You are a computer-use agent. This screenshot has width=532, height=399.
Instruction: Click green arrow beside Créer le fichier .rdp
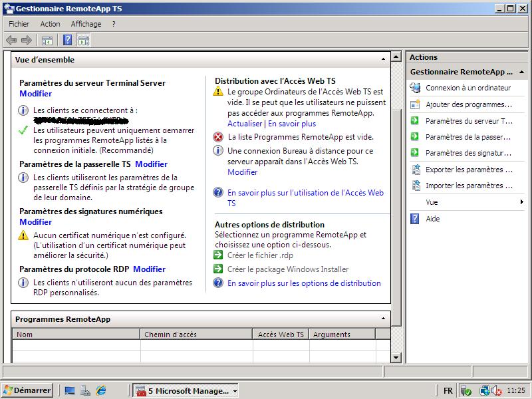click(218, 255)
